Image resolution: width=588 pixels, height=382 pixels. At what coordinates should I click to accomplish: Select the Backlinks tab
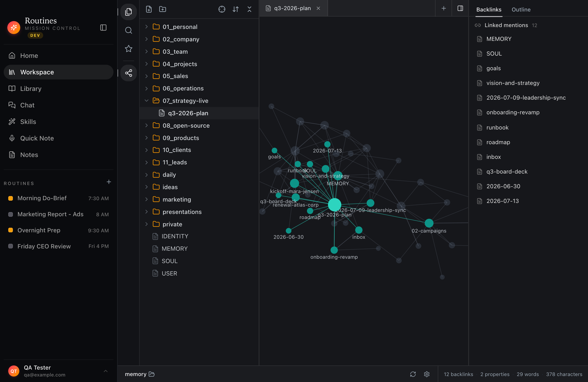(489, 9)
